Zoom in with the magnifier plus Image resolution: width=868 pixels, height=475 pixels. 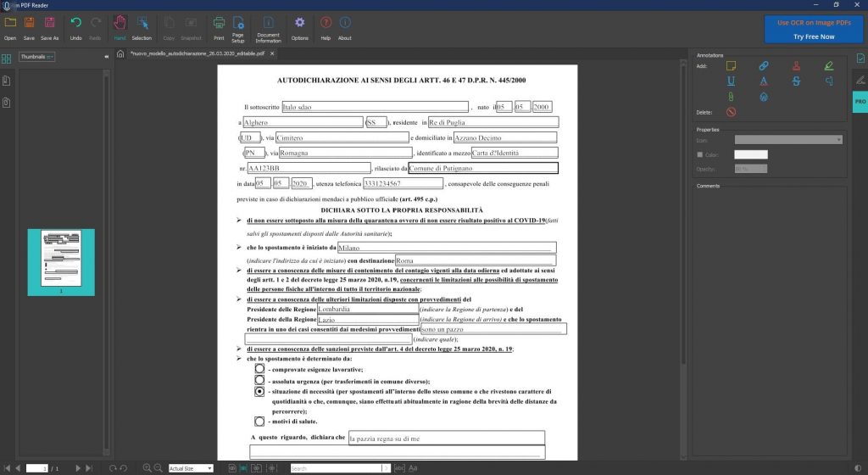point(147,468)
